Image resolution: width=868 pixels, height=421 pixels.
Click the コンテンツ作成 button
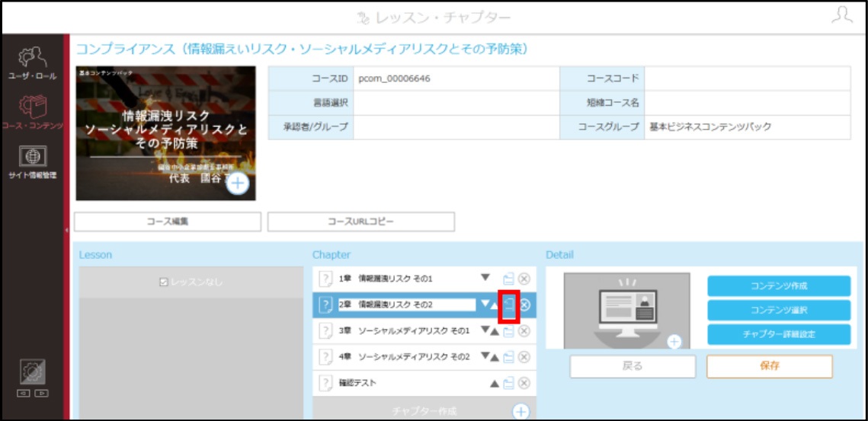click(779, 286)
